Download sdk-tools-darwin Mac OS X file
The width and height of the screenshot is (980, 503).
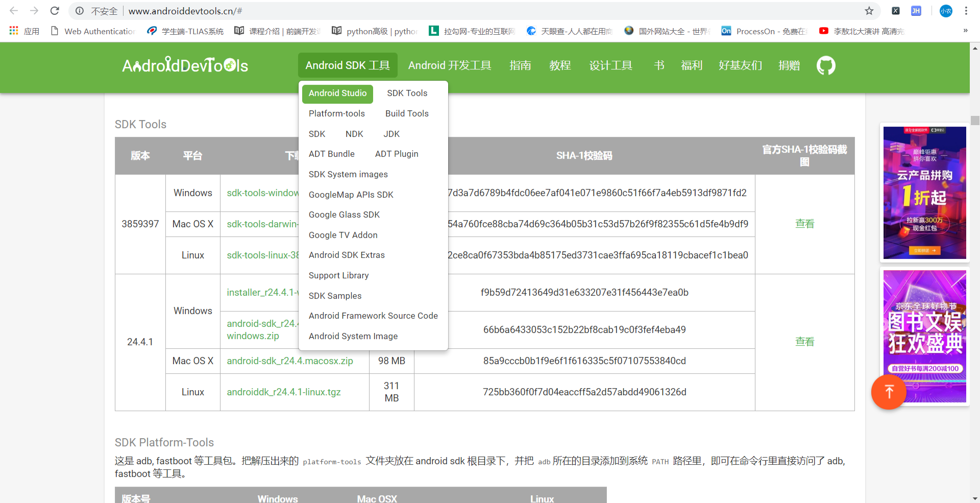[x=262, y=224]
